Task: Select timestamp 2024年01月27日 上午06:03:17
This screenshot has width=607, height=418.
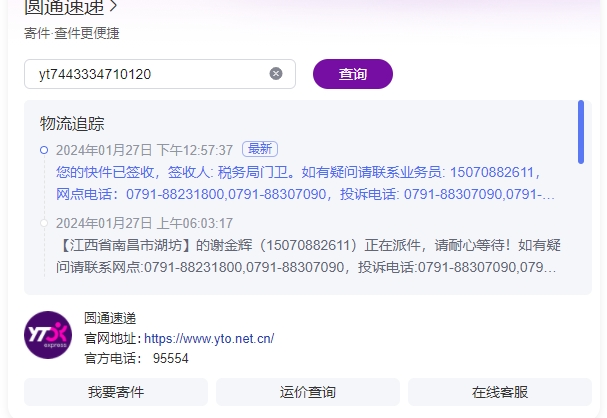Action: coord(144,223)
